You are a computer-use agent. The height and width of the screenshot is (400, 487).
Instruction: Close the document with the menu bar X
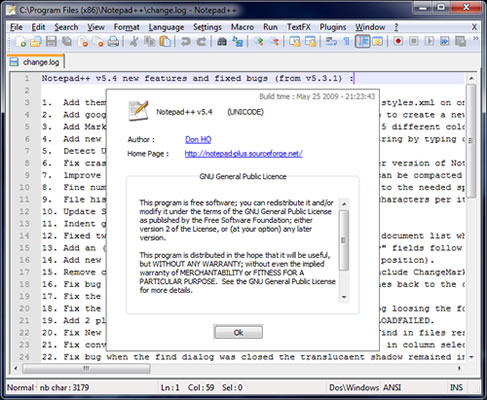pos(474,27)
